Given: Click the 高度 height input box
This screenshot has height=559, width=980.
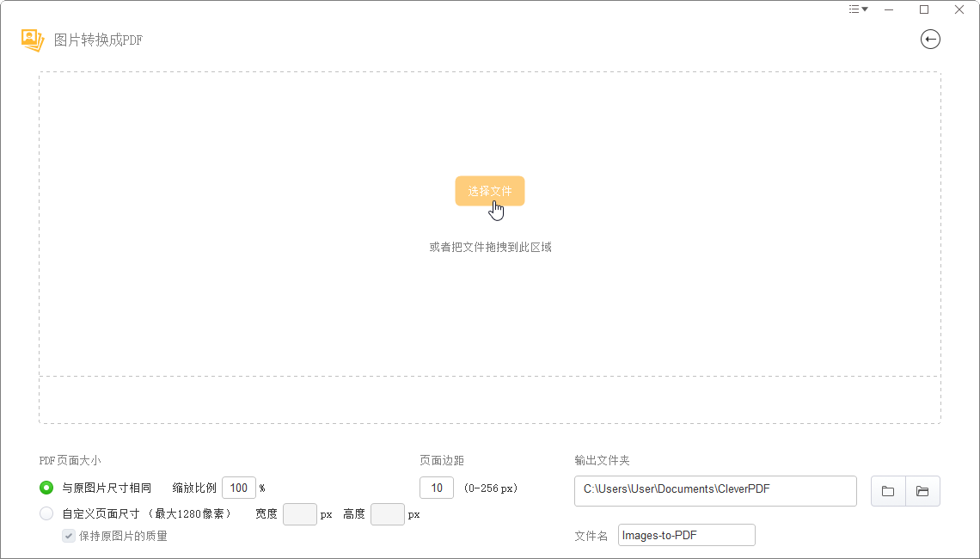Looking at the screenshot, I should pyautogui.click(x=387, y=513).
